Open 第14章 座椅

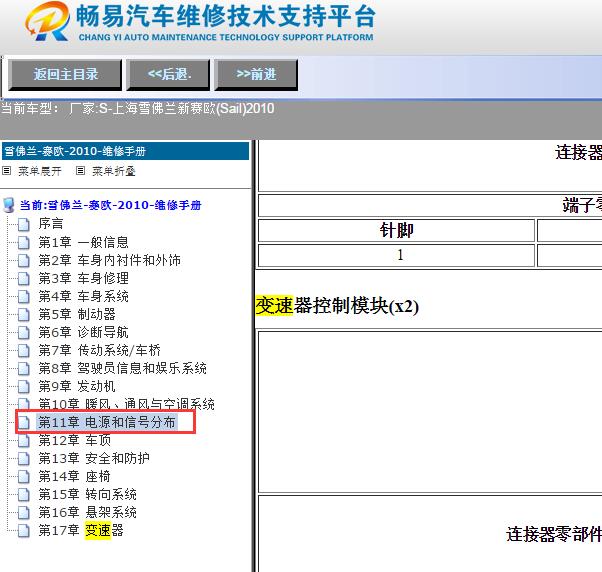(x=75, y=476)
